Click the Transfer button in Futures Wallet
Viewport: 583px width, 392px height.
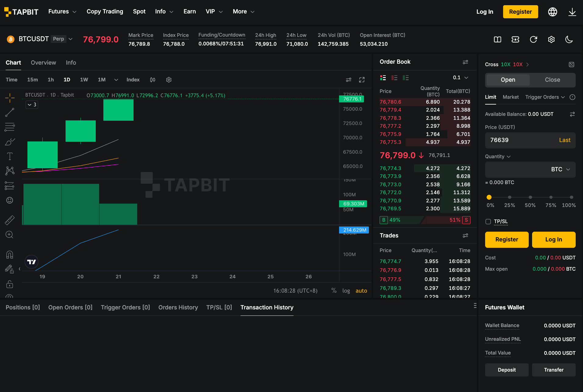point(553,370)
